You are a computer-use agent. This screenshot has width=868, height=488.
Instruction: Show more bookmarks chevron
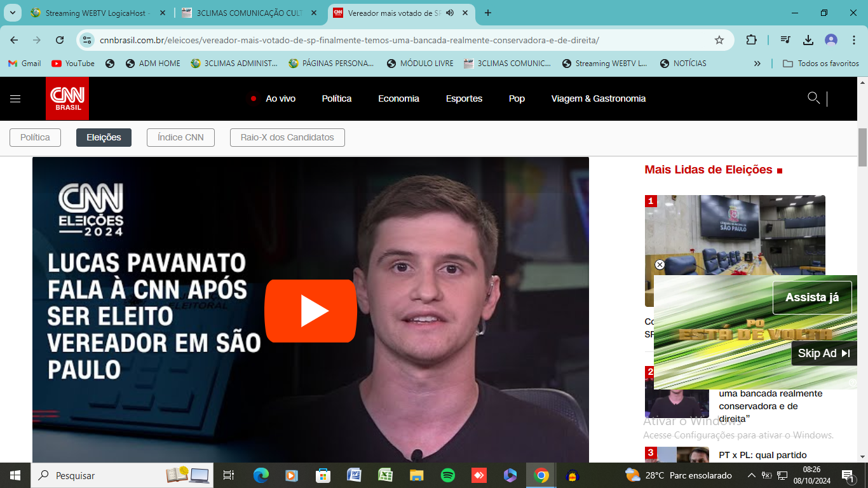tap(757, 64)
